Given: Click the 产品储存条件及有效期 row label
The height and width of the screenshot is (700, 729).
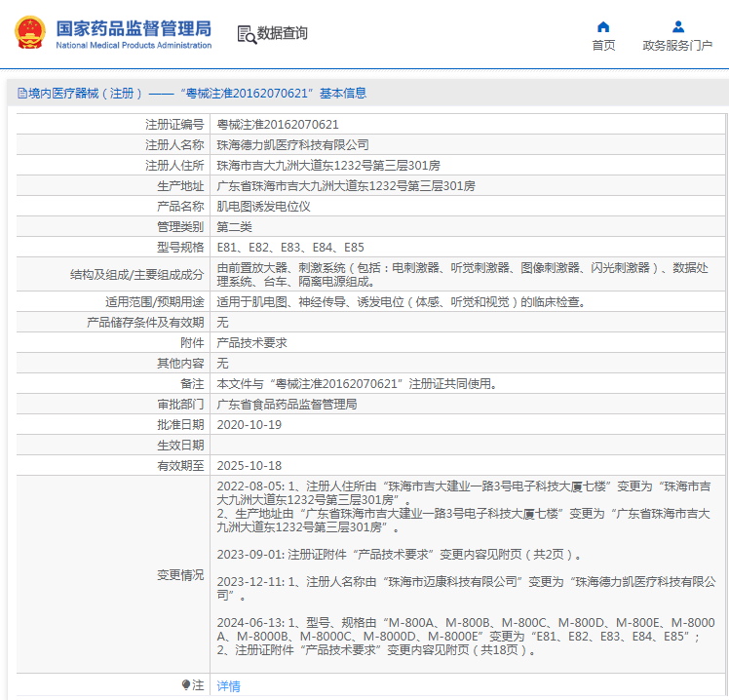Looking at the screenshot, I should pos(145,323).
